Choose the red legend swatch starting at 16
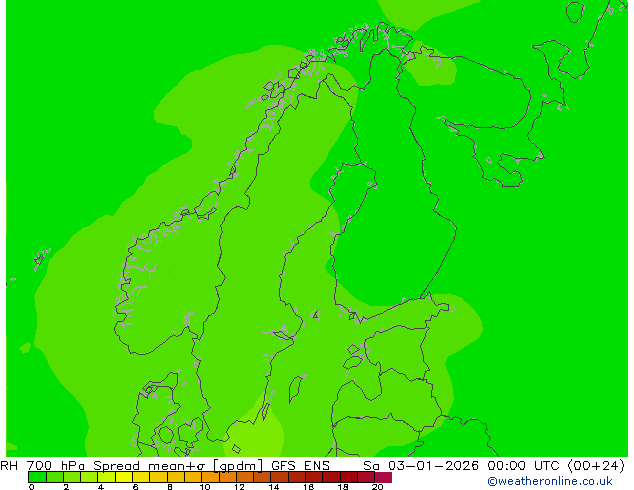The height and width of the screenshot is (490, 634). [x=314, y=477]
